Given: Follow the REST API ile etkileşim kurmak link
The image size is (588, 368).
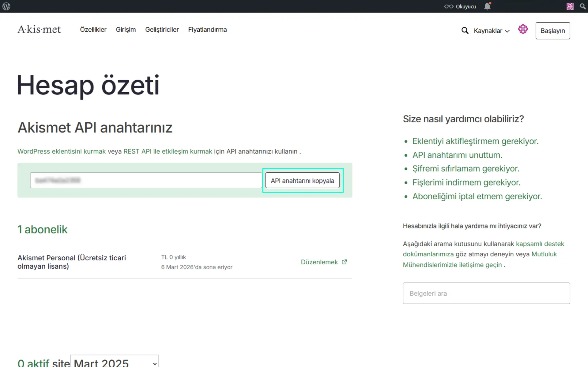Looking at the screenshot, I should click(x=168, y=151).
